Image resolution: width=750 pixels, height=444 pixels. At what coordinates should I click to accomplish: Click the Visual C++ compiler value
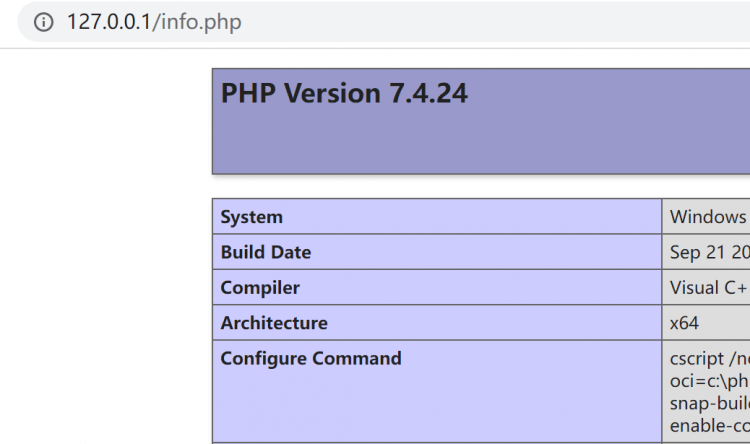[709, 288]
